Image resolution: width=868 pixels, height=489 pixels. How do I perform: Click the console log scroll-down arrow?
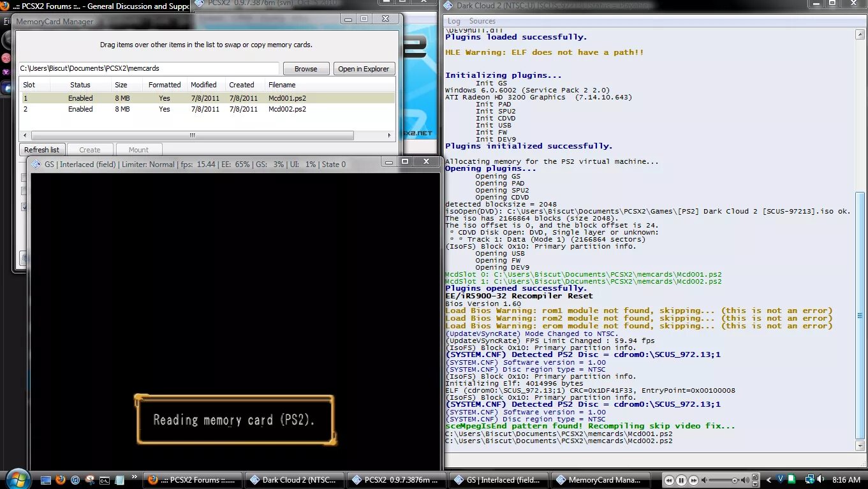pos(860,446)
